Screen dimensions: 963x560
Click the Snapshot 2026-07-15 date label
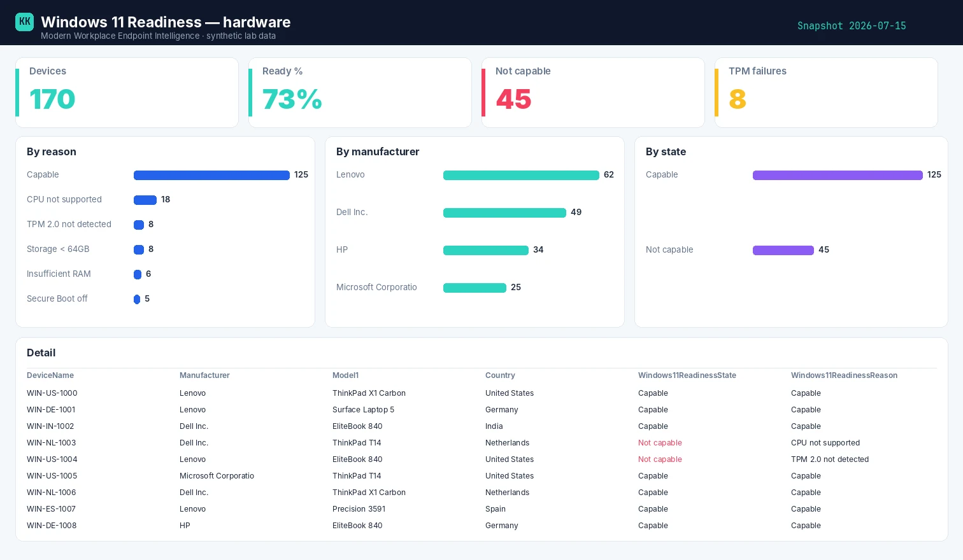point(852,26)
